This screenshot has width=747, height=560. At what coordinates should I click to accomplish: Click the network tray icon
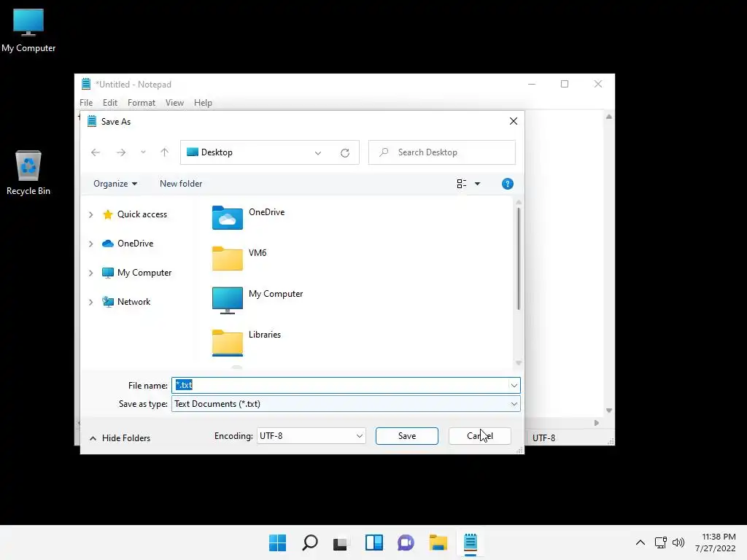(661, 542)
